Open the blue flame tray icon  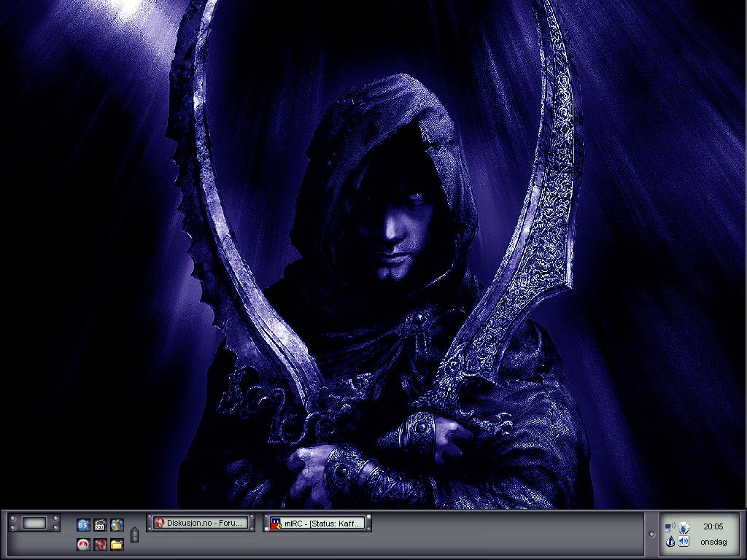670,541
